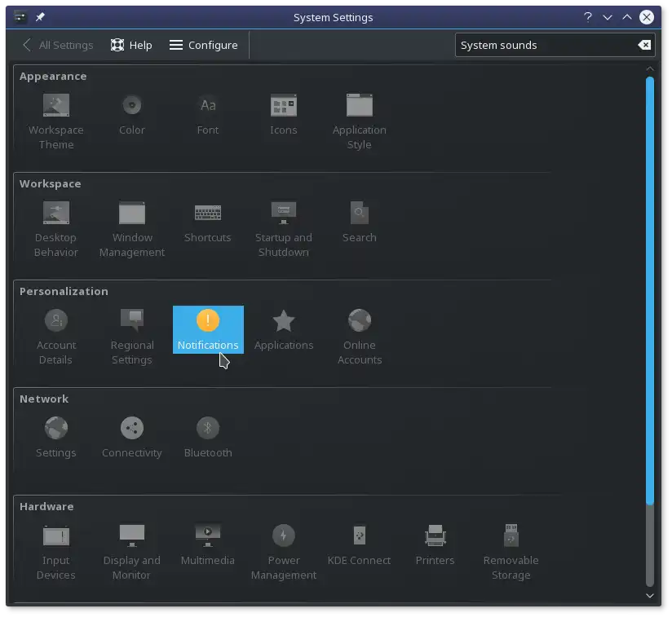Open Input Devices settings

click(56, 552)
